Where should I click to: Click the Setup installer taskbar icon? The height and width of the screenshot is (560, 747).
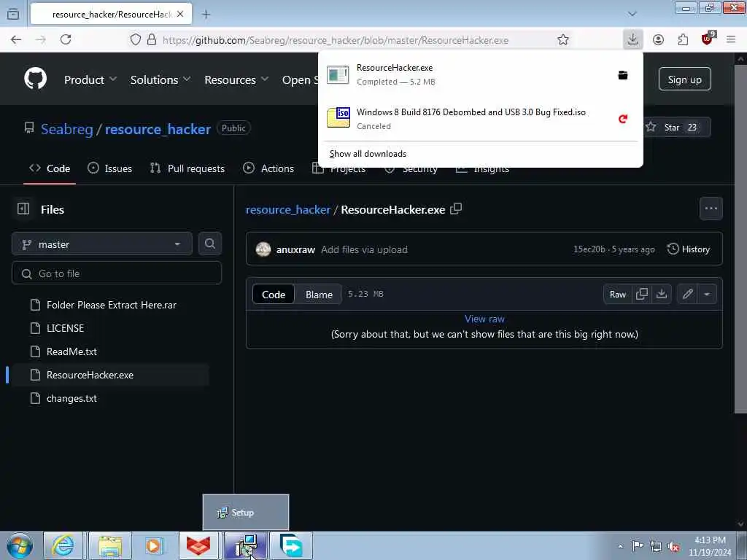tap(247, 546)
